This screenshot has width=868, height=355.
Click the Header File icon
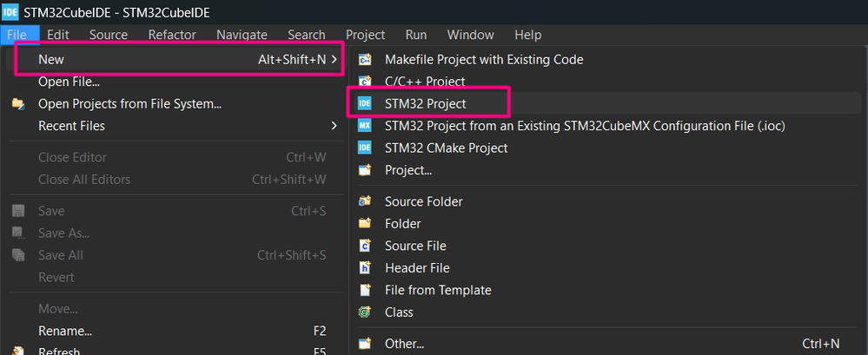coord(365,268)
